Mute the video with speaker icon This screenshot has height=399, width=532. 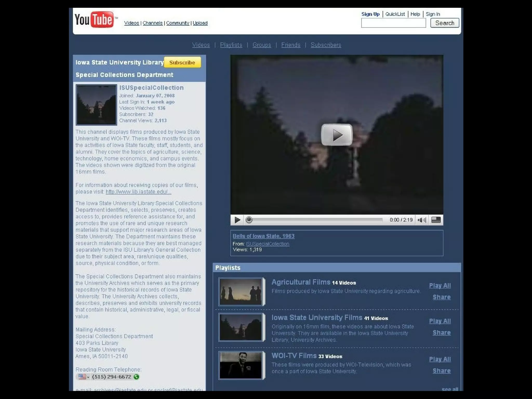click(422, 220)
